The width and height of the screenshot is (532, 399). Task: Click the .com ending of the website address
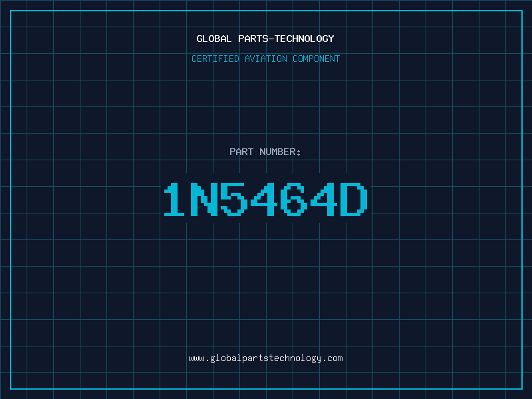click(332, 358)
